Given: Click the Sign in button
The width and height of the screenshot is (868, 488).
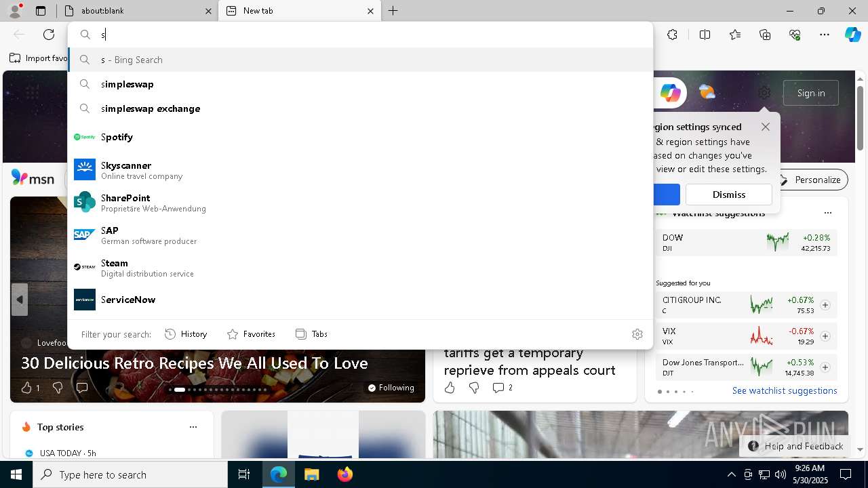Looking at the screenshot, I should pos(811,93).
